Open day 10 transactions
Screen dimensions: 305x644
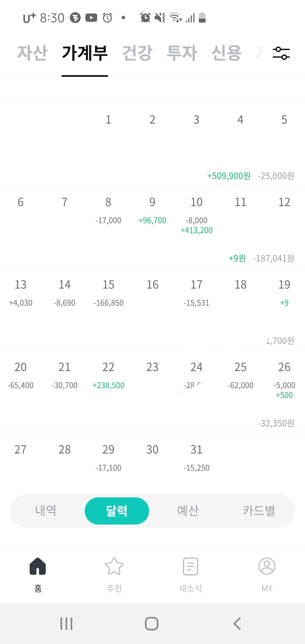[196, 215]
